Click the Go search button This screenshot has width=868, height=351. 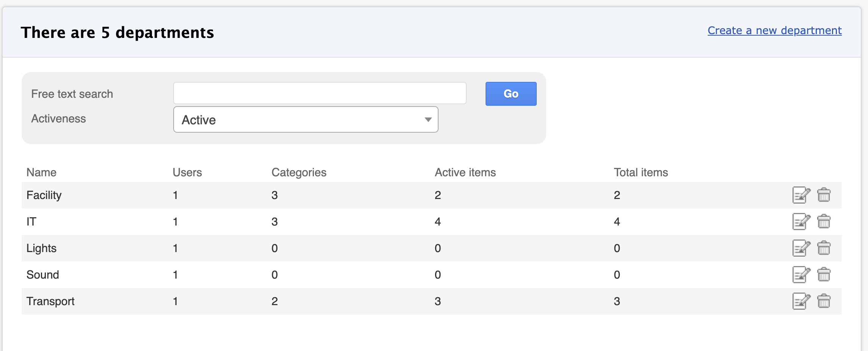click(511, 94)
